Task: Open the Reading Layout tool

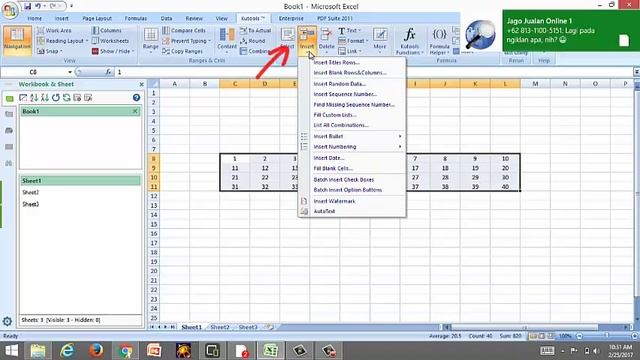Action: click(x=62, y=41)
